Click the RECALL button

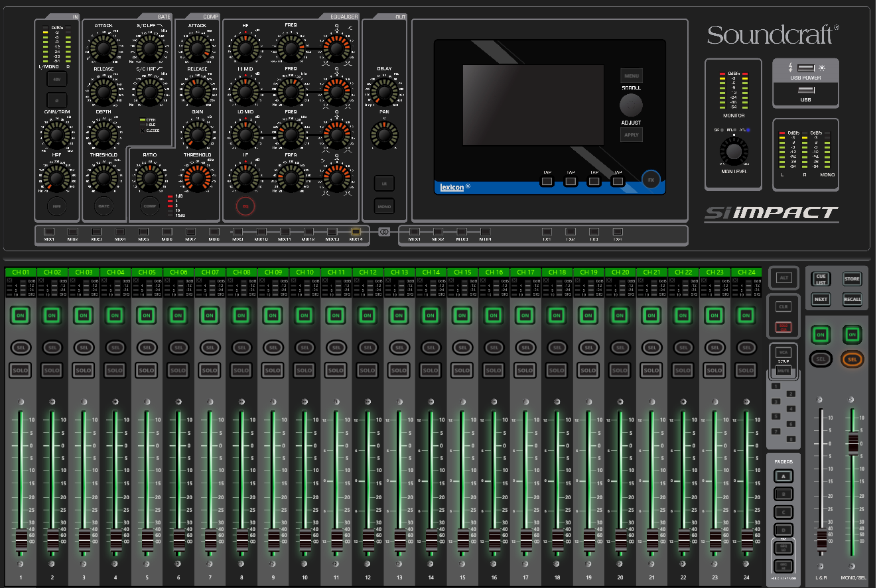pyautogui.click(x=852, y=299)
